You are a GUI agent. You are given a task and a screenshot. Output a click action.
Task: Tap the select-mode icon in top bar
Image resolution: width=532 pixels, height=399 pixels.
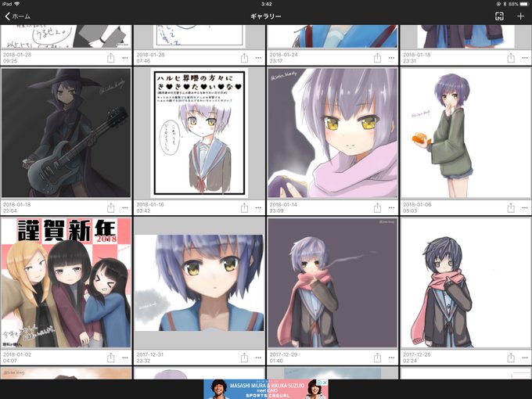click(499, 16)
